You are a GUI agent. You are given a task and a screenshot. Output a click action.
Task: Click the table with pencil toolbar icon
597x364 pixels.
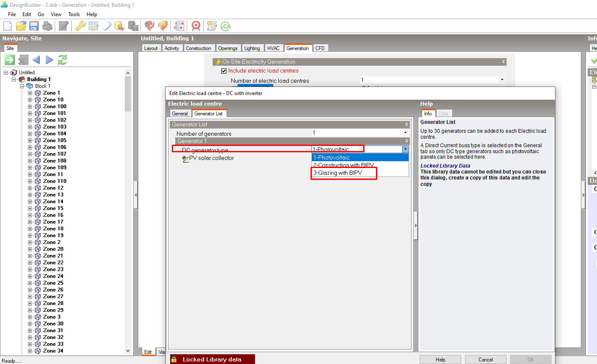pyautogui.click(x=93, y=26)
